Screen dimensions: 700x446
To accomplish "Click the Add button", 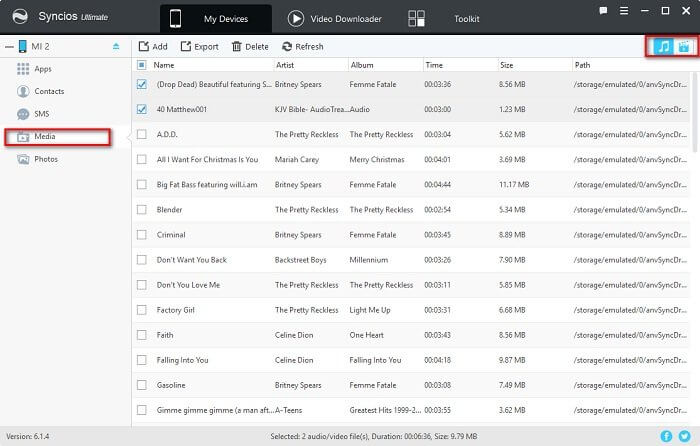I will point(153,46).
